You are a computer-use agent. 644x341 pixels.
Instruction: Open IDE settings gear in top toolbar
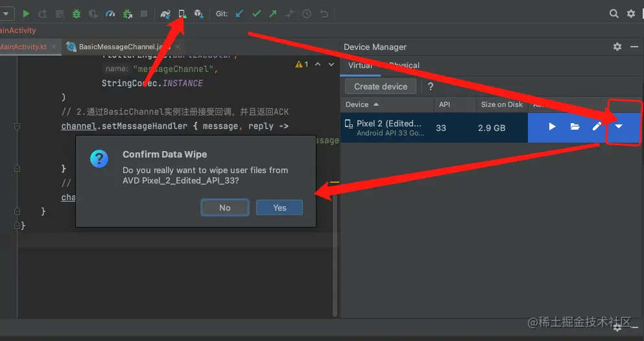(631, 14)
